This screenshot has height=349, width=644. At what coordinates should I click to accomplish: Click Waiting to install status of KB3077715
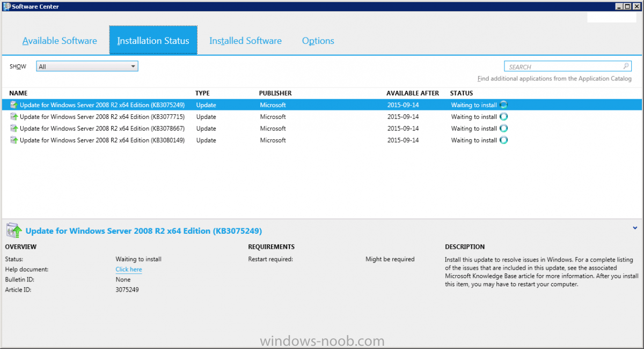click(x=474, y=117)
